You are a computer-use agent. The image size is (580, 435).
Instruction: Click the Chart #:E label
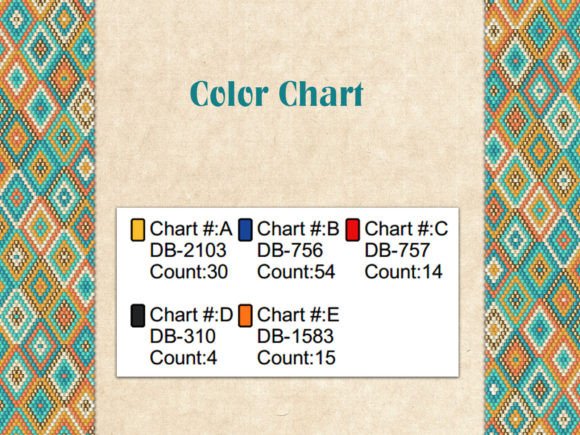coord(298,315)
